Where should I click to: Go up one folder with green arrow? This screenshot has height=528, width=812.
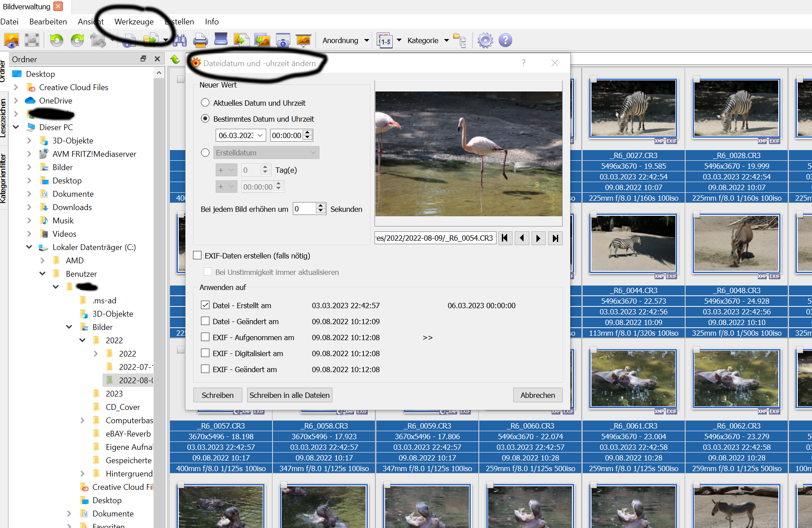[x=175, y=59]
